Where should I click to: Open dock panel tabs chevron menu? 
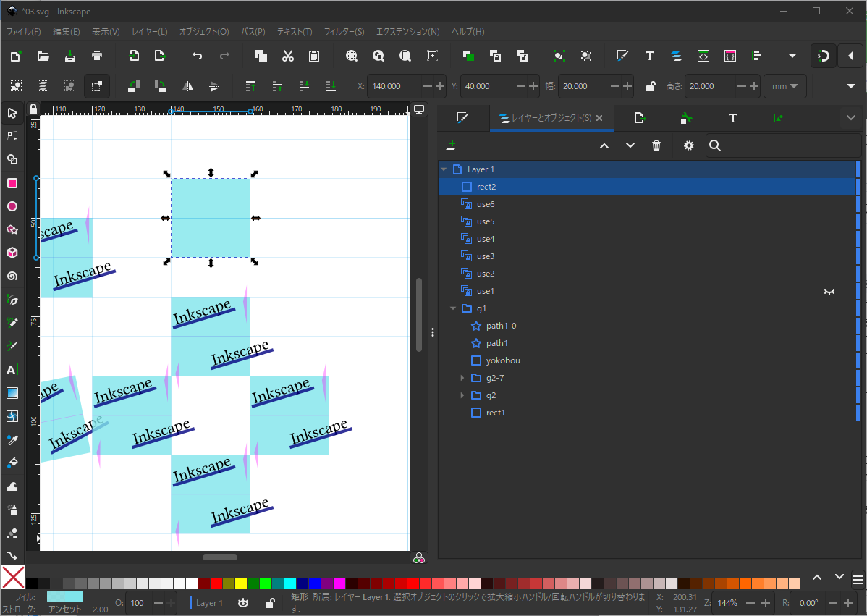coord(851,118)
